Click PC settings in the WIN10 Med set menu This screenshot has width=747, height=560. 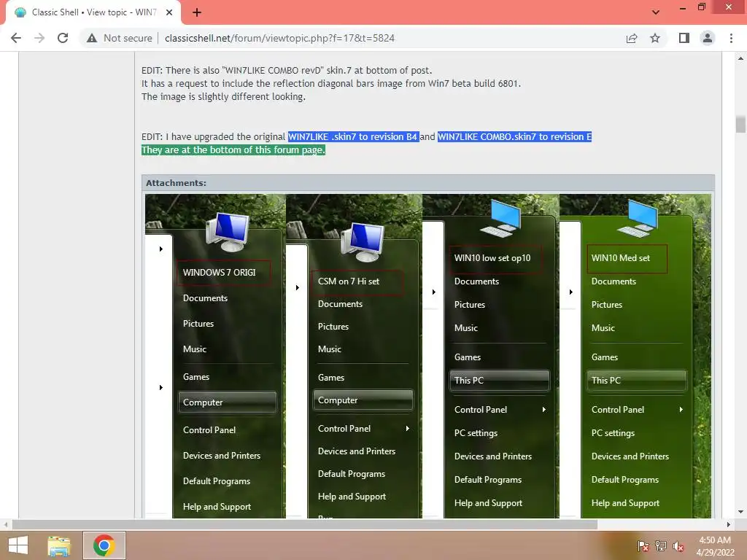[x=613, y=433]
